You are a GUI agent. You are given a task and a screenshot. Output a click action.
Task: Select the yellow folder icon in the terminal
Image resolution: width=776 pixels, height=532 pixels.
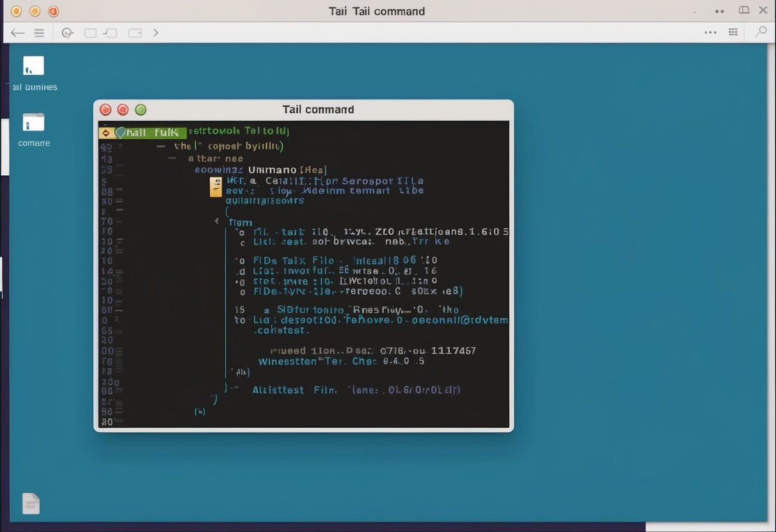(x=216, y=187)
